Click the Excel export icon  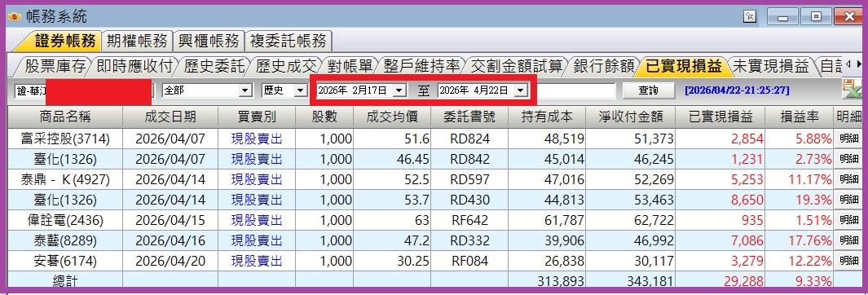(852, 89)
